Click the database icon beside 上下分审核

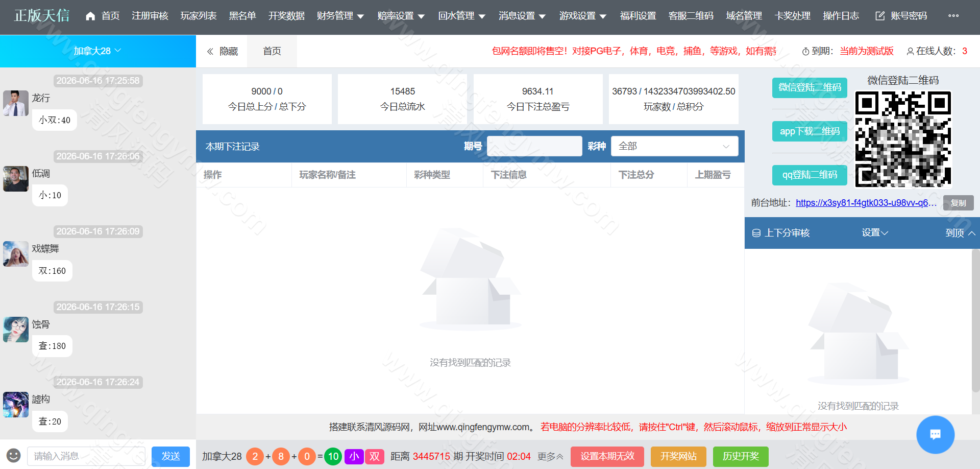click(756, 233)
